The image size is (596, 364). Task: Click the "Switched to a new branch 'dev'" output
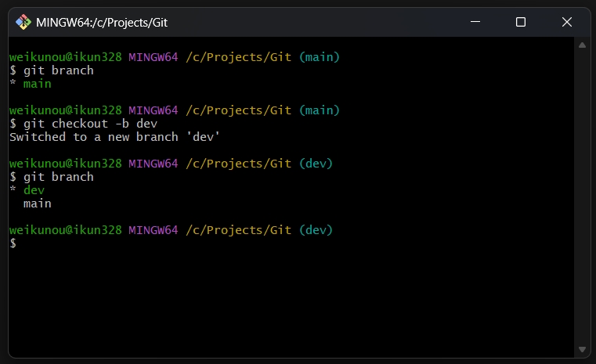tap(114, 137)
